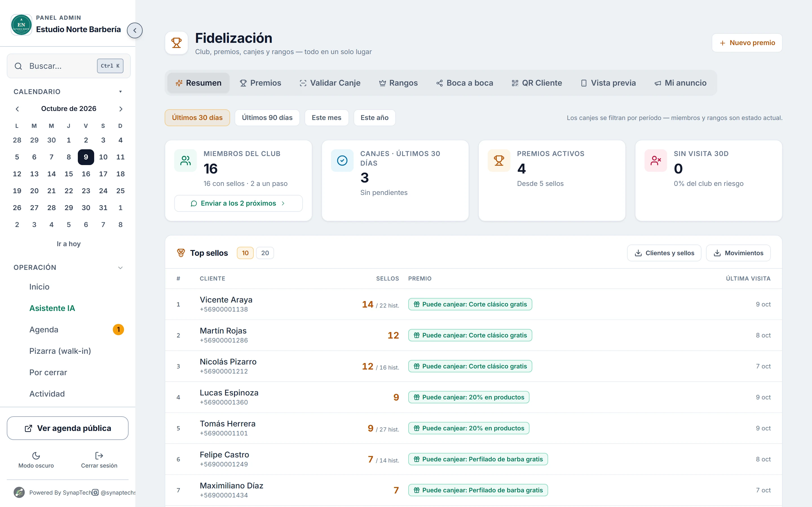Toggle Modo oscuro moon icon
Image resolution: width=812 pixels, height=507 pixels.
click(36, 455)
